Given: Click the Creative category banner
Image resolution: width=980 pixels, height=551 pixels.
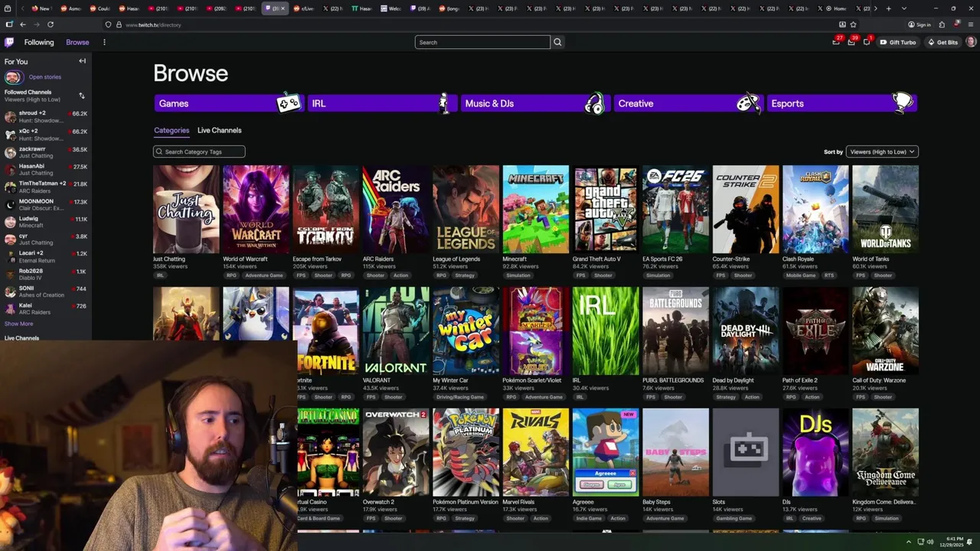Looking at the screenshot, I should tap(688, 103).
